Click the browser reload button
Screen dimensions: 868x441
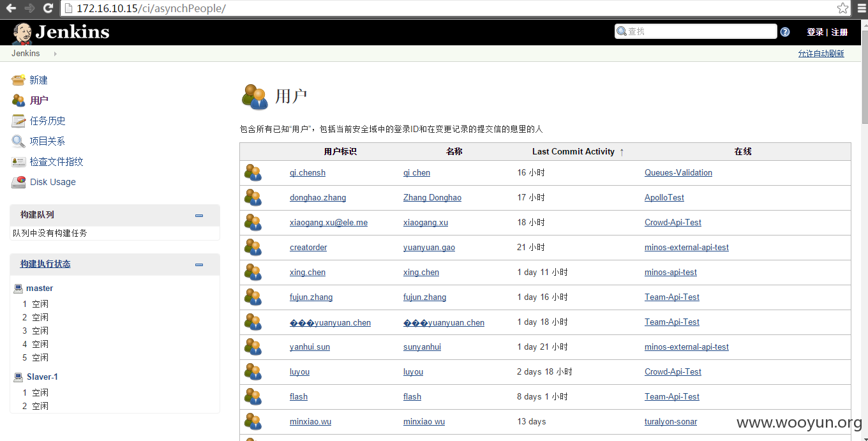pyautogui.click(x=48, y=8)
